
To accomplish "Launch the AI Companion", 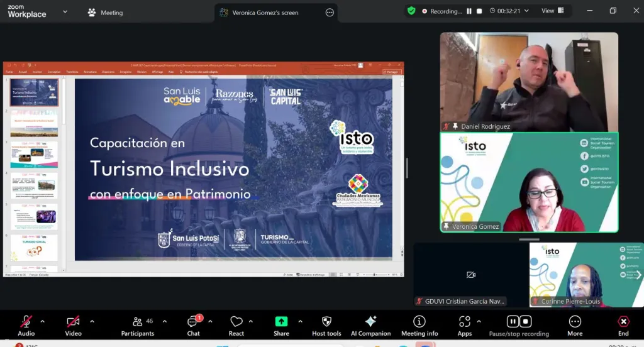I will pyautogui.click(x=370, y=326).
